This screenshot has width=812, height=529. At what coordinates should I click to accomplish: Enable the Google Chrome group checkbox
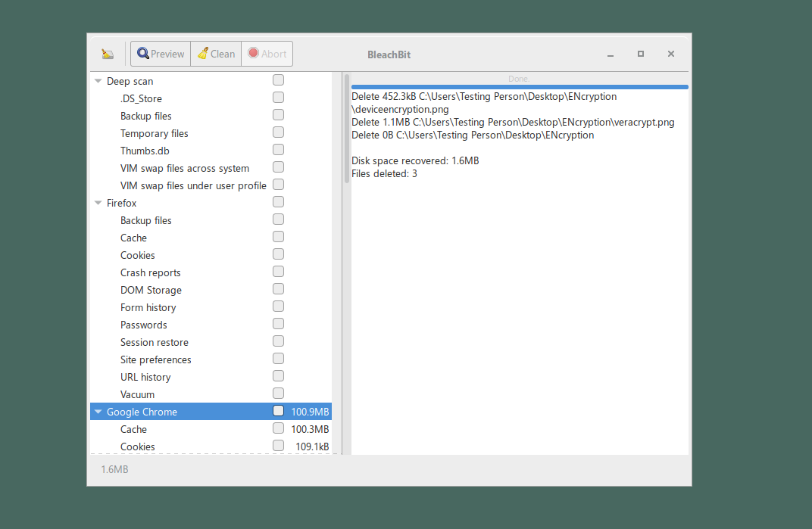pyautogui.click(x=278, y=410)
